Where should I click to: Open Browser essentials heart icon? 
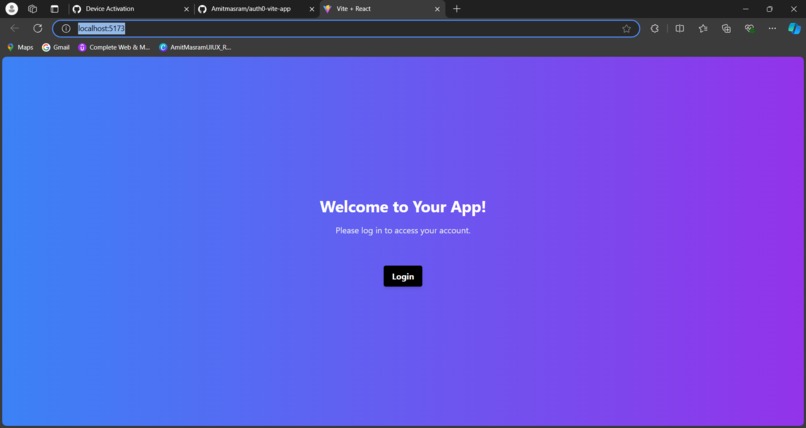(x=749, y=29)
